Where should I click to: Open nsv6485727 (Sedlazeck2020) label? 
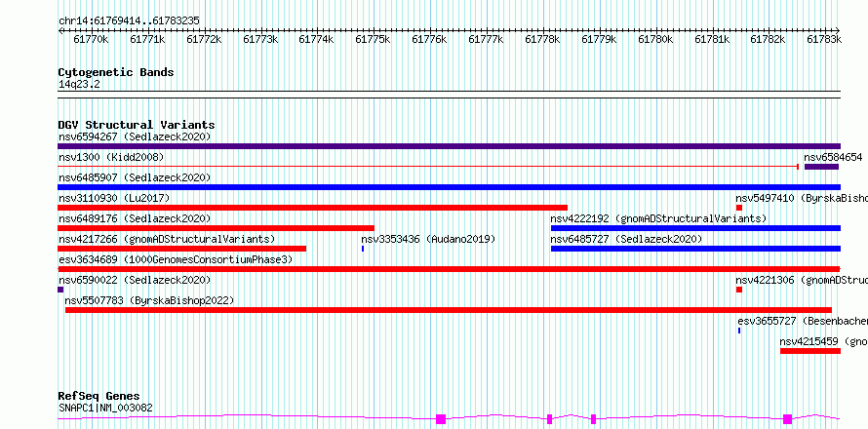[x=627, y=239]
